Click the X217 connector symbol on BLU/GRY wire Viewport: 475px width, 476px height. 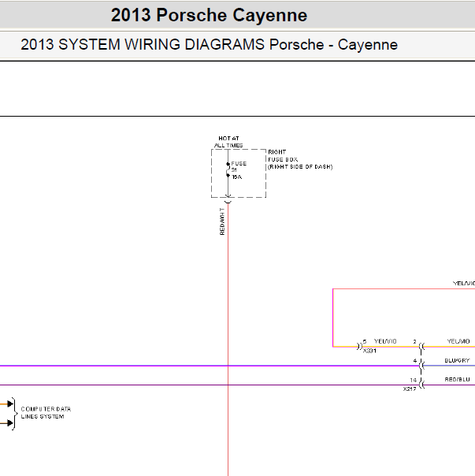pos(421,366)
